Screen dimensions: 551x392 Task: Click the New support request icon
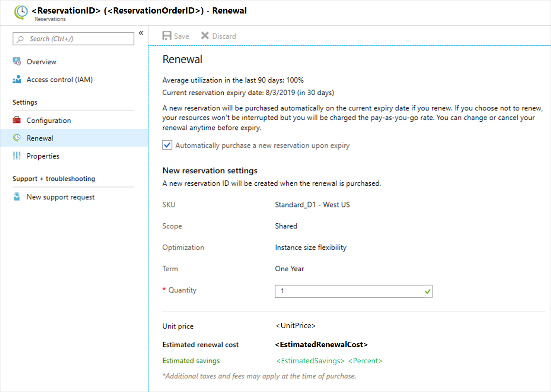[x=17, y=197]
